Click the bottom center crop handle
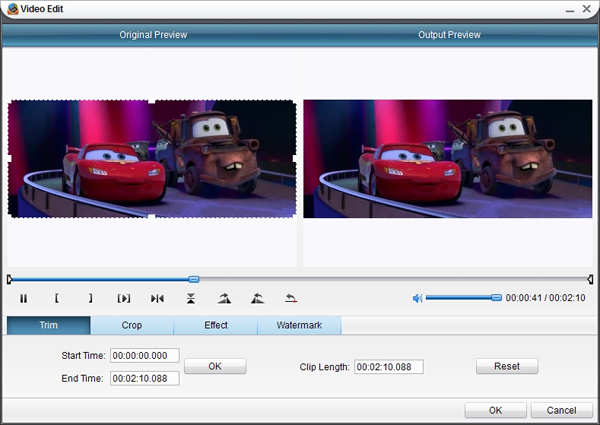Viewport: 600px width, 425px height. pyautogui.click(x=152, y=217)
